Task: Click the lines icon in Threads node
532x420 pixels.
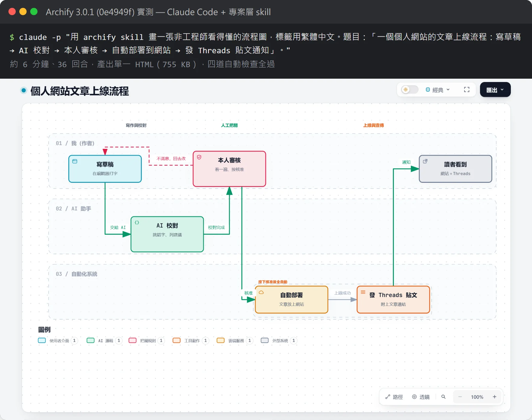Action: (x=363, y=292)
